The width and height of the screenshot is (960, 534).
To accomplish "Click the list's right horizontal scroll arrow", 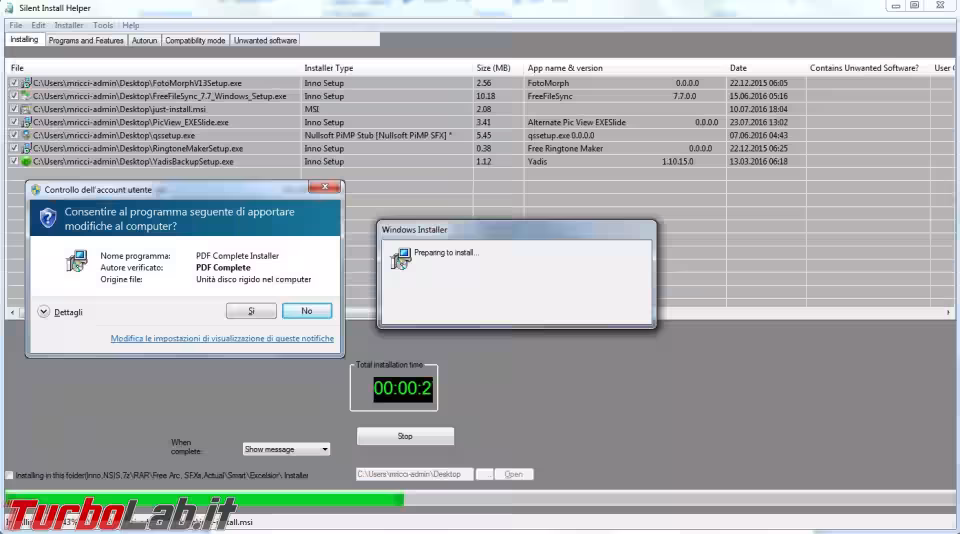I will (x=948, y=312).
